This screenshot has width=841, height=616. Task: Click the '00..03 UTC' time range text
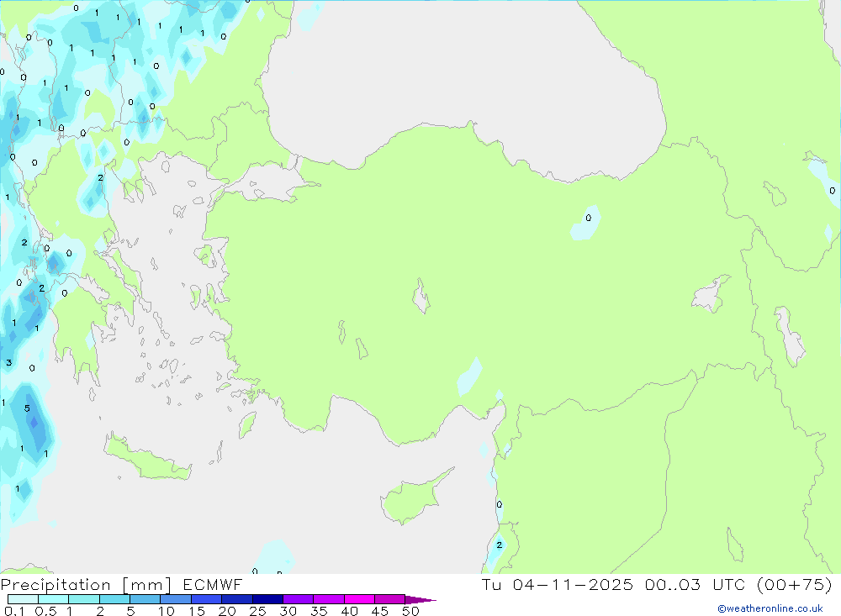(x=695, y=585)
